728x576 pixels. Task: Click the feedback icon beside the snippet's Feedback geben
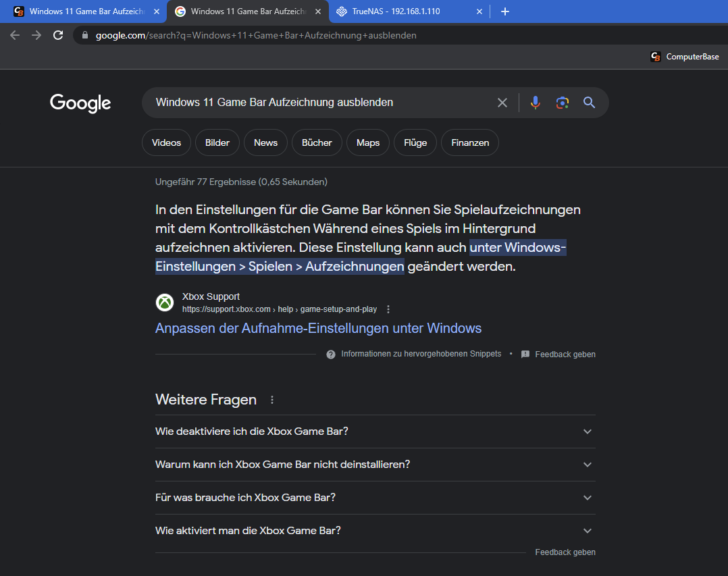point(525,355)
